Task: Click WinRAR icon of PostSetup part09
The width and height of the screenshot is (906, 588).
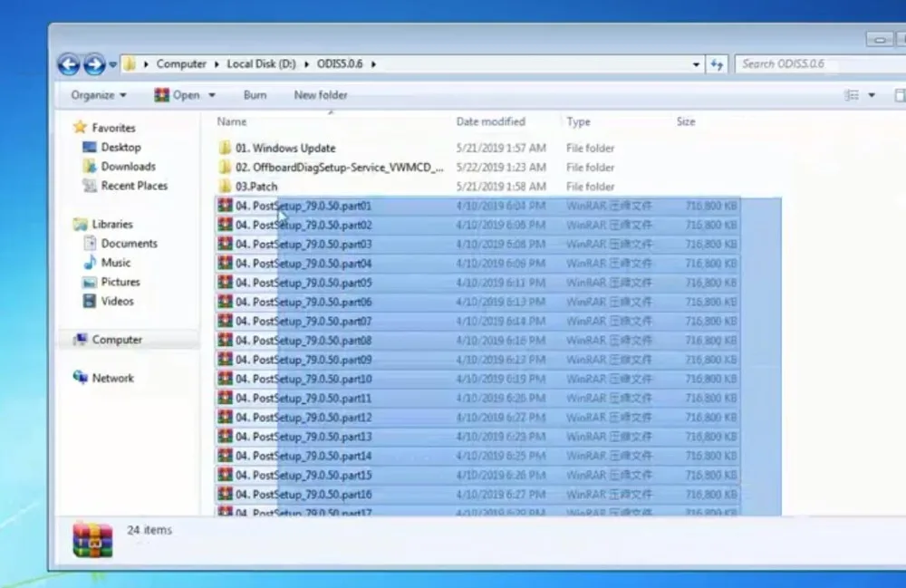Action: [226, 360]
